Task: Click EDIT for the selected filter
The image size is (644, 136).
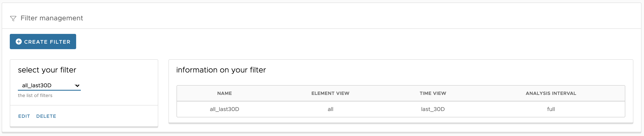Action: tap(24, 116)
